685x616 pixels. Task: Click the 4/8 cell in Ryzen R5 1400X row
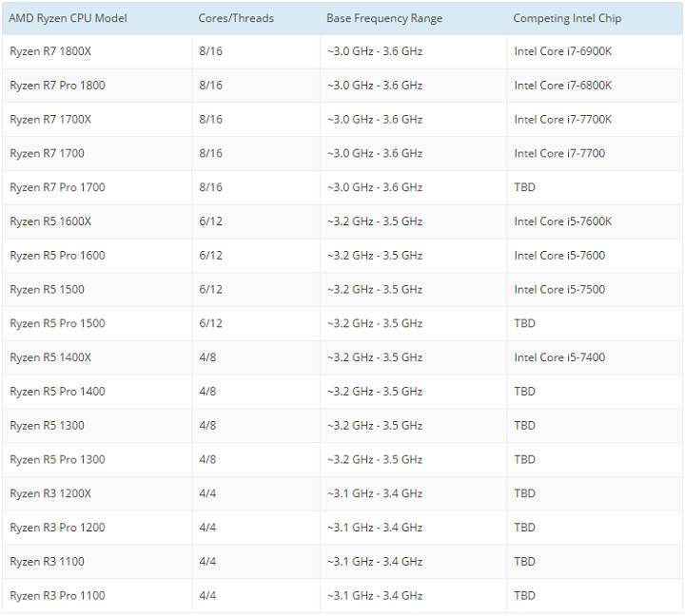[x=256, y=358]
